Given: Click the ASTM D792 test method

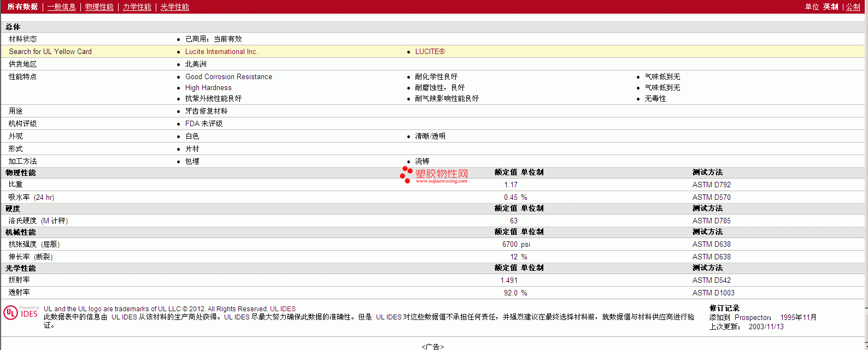Looking at the screenshot, I should (x=712, y=185).
